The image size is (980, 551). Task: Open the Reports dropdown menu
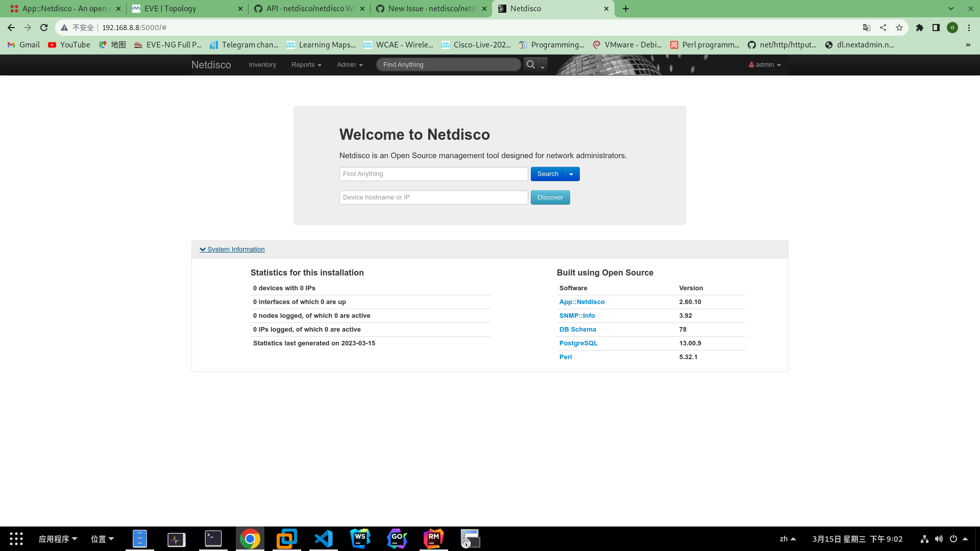[306, 65]
